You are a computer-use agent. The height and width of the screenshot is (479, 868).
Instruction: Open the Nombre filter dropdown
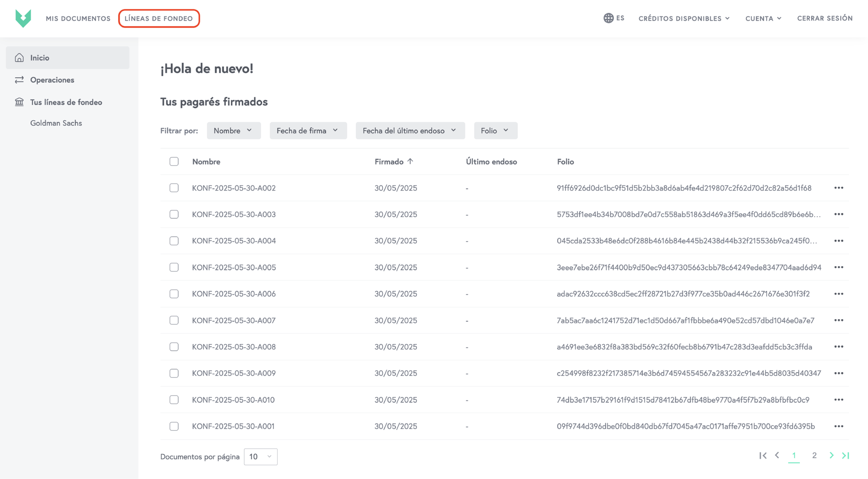[233, 130]
